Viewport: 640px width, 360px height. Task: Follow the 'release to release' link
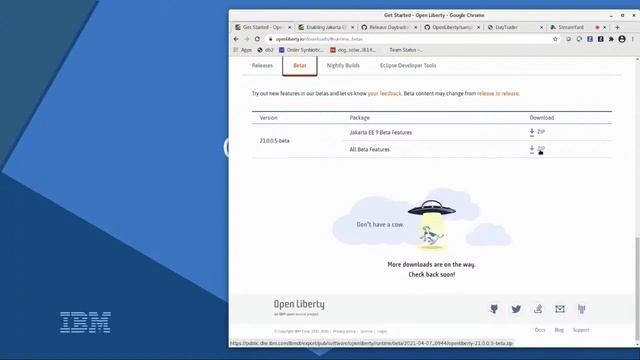pyautogui.click(x=498, y=93)
